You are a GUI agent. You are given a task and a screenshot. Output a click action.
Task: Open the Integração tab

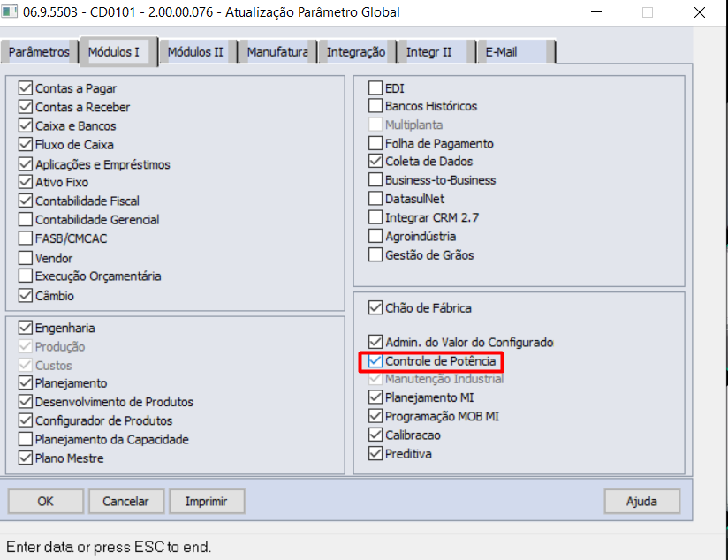point(356,51)
